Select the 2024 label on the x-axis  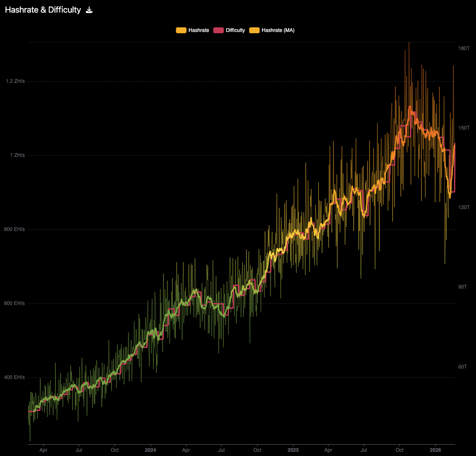151,450
